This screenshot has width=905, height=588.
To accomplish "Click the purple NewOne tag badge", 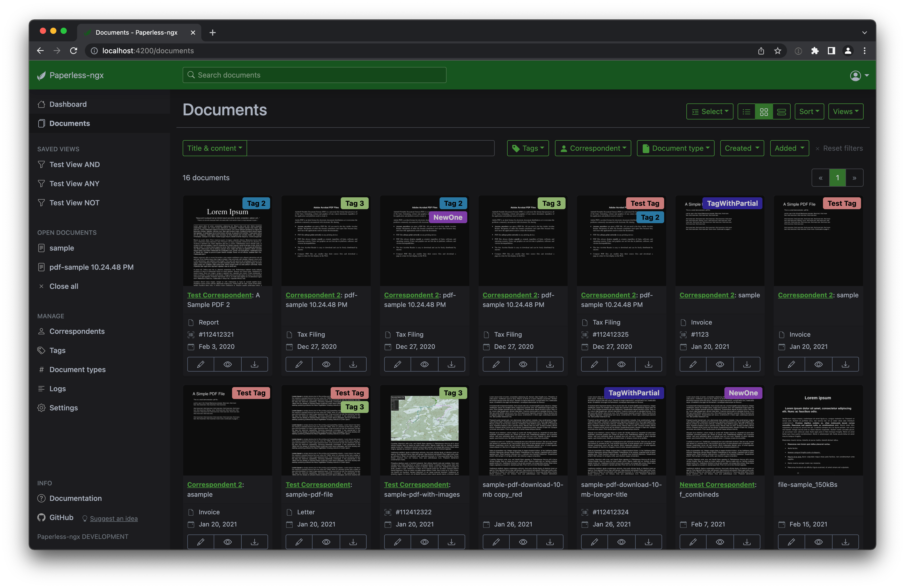I will [448, 217].
